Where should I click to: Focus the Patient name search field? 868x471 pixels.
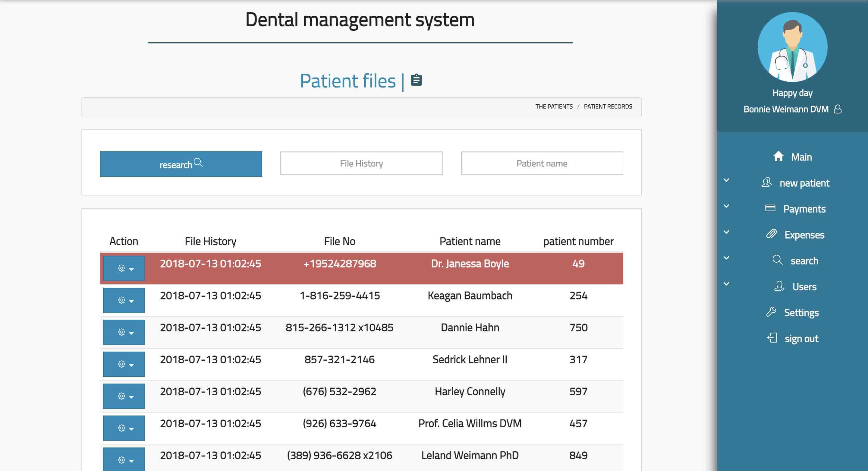[x=542, y=163]
